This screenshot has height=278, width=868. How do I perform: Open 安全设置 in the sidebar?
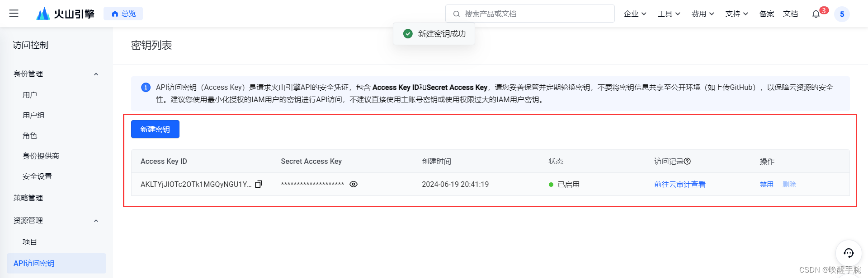37,176
